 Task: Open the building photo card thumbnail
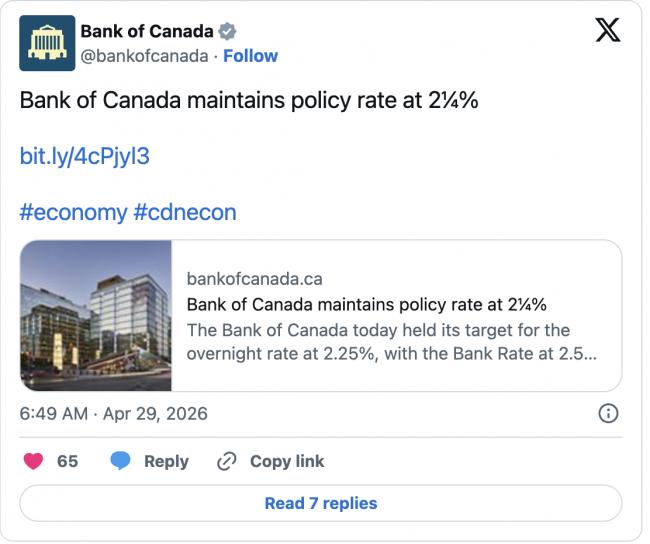pos(96,315)
